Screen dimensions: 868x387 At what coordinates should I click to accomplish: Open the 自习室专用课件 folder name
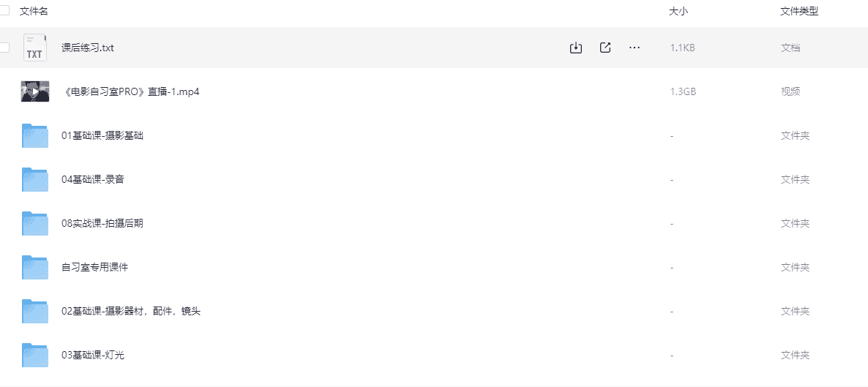pyautogui.click(x=94, y=268)
